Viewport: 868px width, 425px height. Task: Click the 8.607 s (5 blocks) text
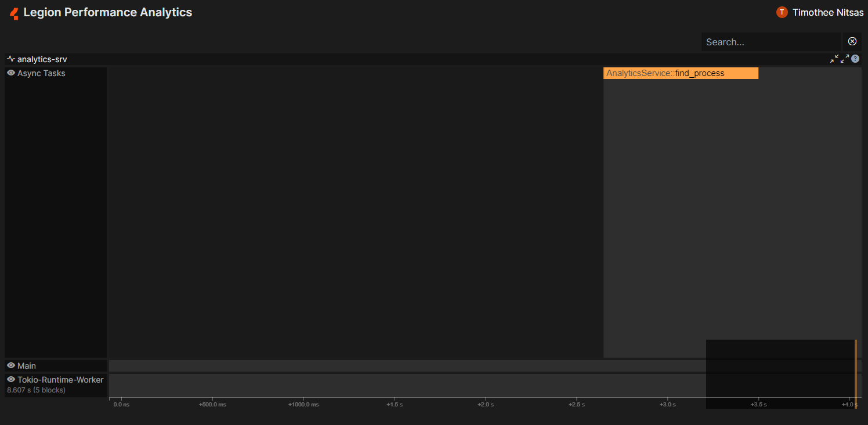point(36,390)
